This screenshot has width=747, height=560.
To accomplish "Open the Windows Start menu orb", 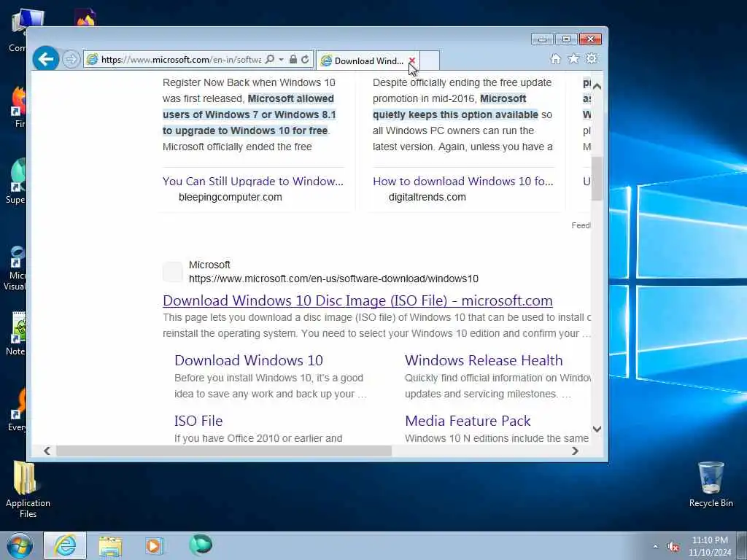I will (20, 545).
